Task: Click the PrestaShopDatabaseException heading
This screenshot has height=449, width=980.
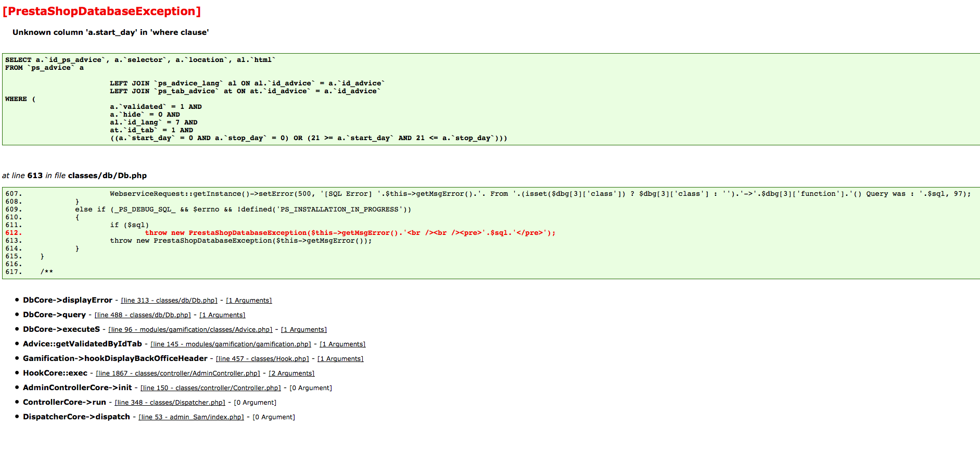Action: click(x=101, y=11)
